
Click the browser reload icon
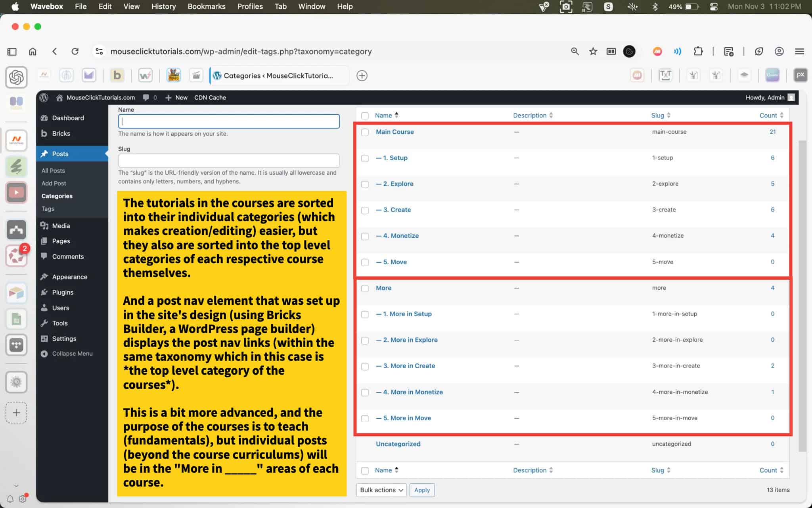pos(75,51)
